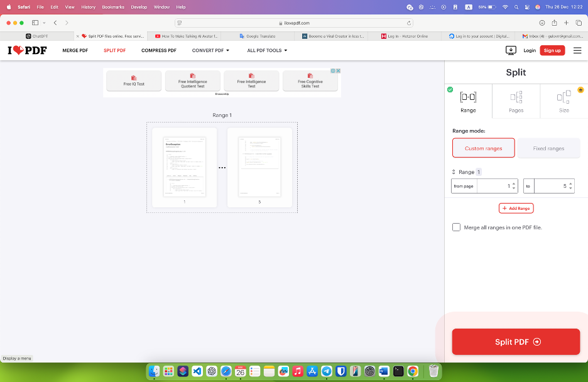The image size is (588, 382).
Task: Go back with Safari back arrow
Action: coord(55,23)
